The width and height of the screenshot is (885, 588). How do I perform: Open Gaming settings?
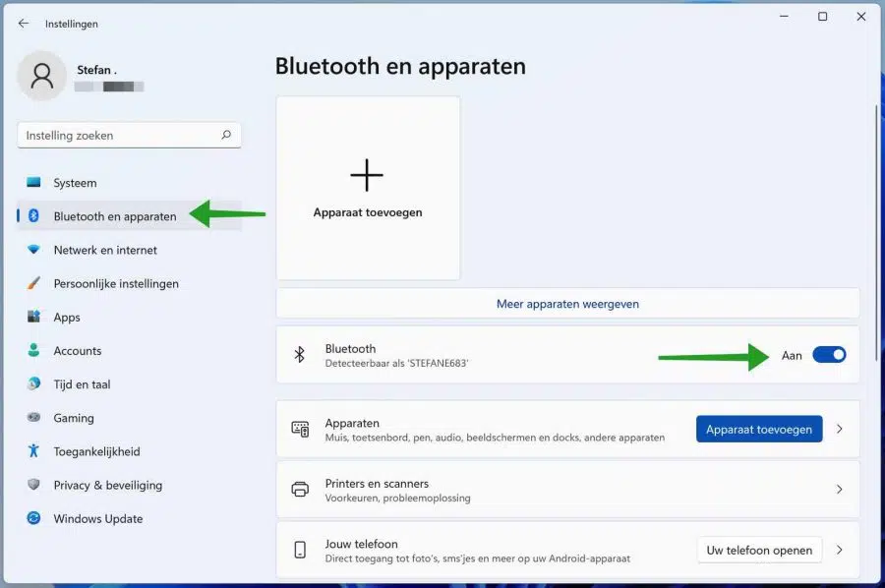pos(129,418)
